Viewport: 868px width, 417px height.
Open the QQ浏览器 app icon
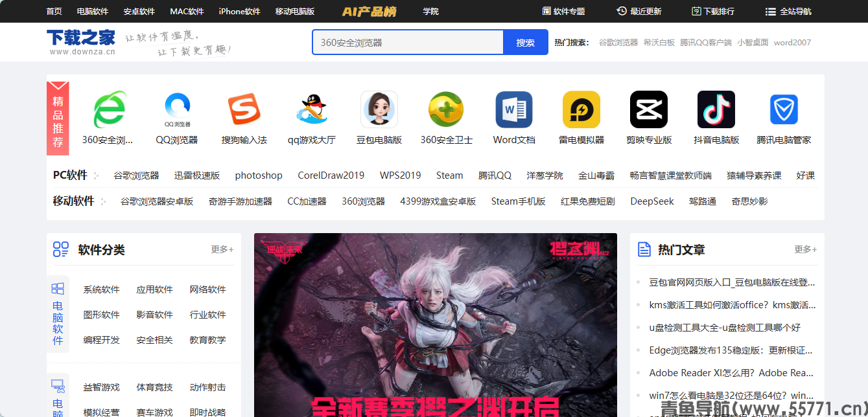point(177,109)
